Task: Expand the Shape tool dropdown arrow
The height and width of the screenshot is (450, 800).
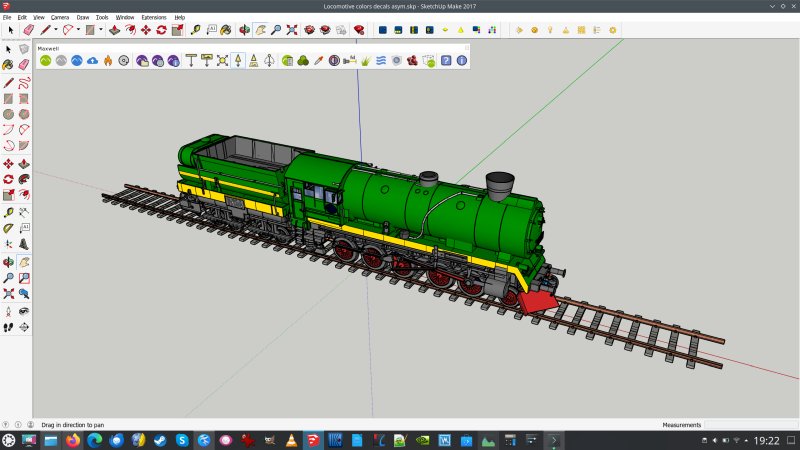Action: 101,30
